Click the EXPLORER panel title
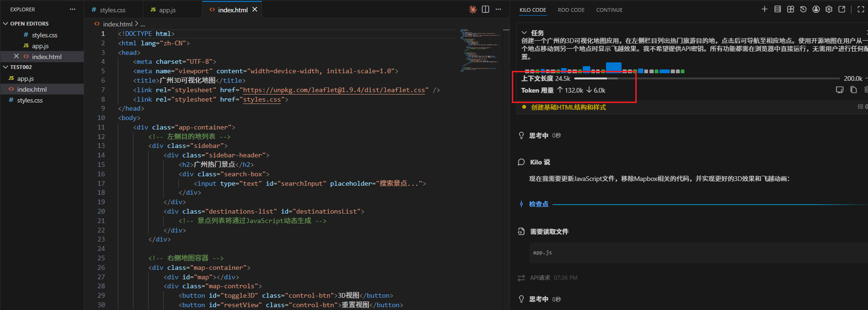Image resolution: width=868 pixels, height=310 pixels. click(23, 9)
